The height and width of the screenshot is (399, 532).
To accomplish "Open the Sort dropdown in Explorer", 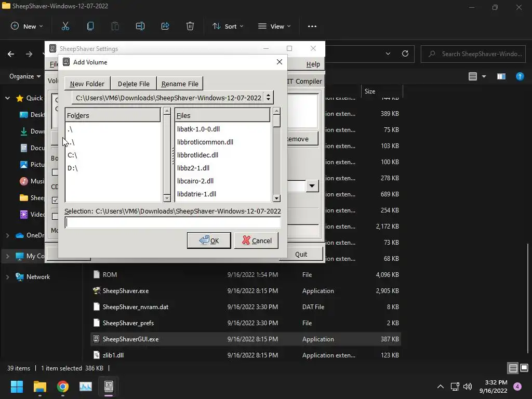I will [x=228, y=26].
